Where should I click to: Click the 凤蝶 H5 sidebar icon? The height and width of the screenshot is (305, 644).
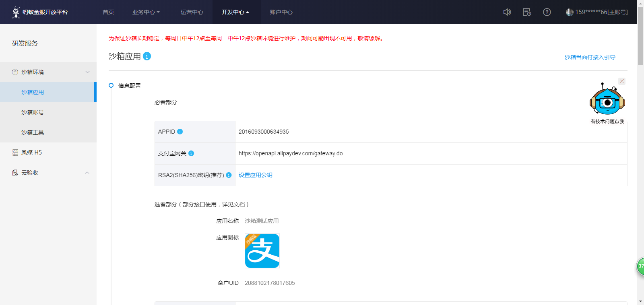(x=15, y=152)
